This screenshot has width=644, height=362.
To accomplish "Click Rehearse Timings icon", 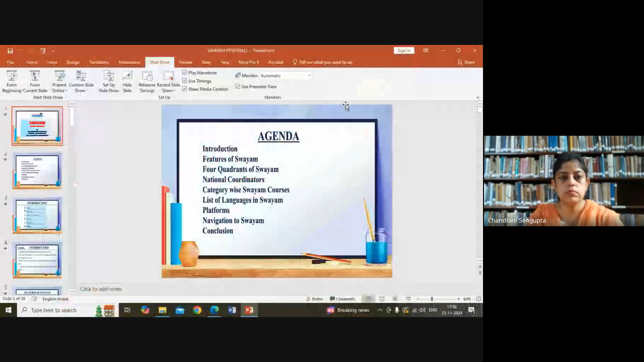I will tap(147, 76).
